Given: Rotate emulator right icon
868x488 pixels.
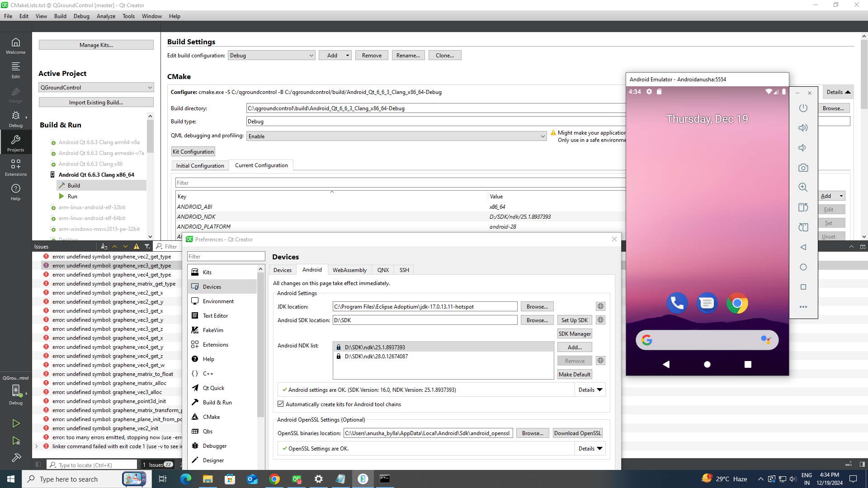Looking at the screenshot, I should pyautogui.click(x=803, y=227).
